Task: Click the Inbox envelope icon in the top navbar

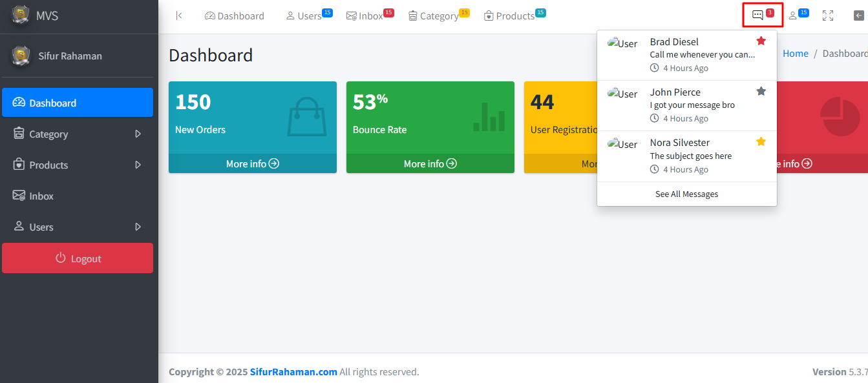Action: 352,15
